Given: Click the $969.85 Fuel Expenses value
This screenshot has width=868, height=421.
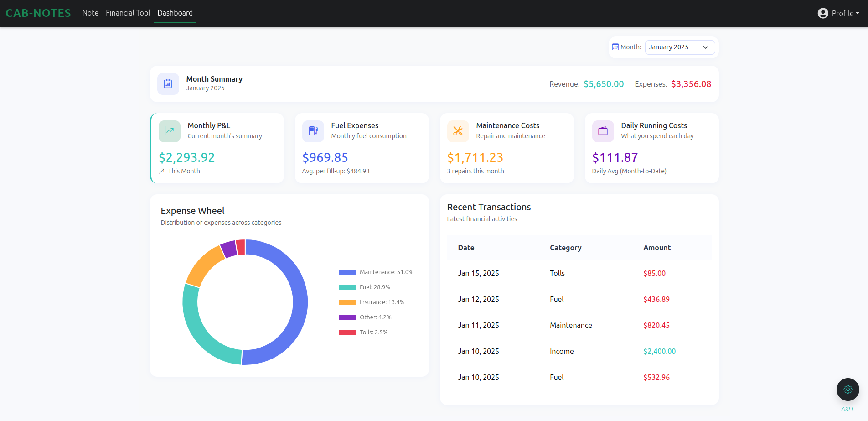Looking at the screenshot, I should [325, 157].
